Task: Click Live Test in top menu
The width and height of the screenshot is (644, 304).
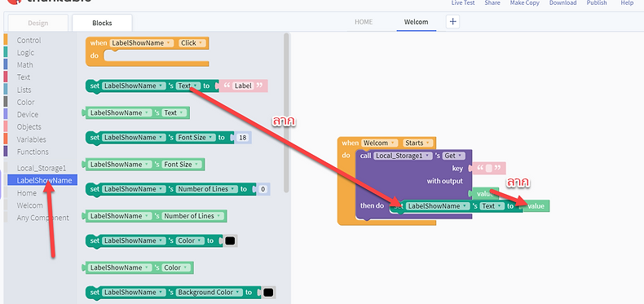Action: click(x=463, y=3)
